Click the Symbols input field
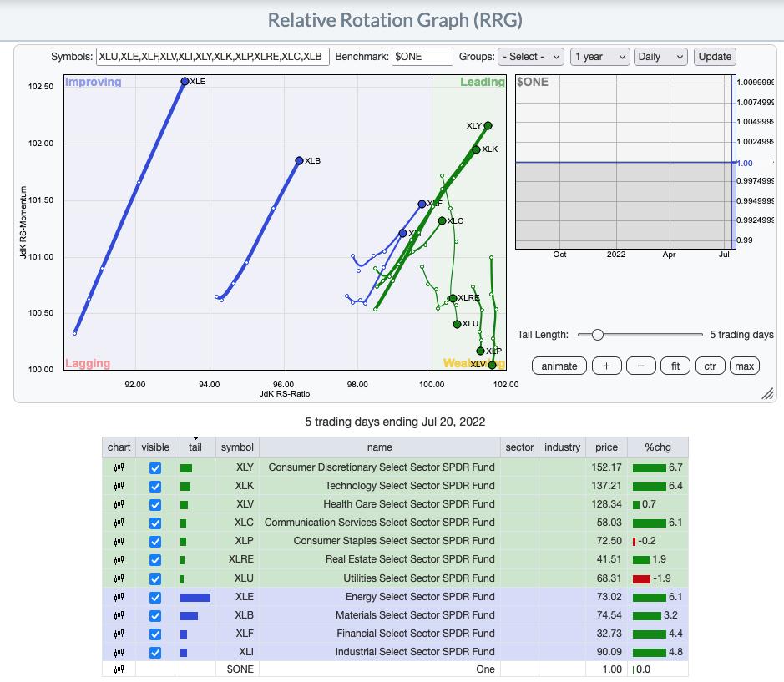The height and width of the screenshot is (682, 784). click(213, 57)
